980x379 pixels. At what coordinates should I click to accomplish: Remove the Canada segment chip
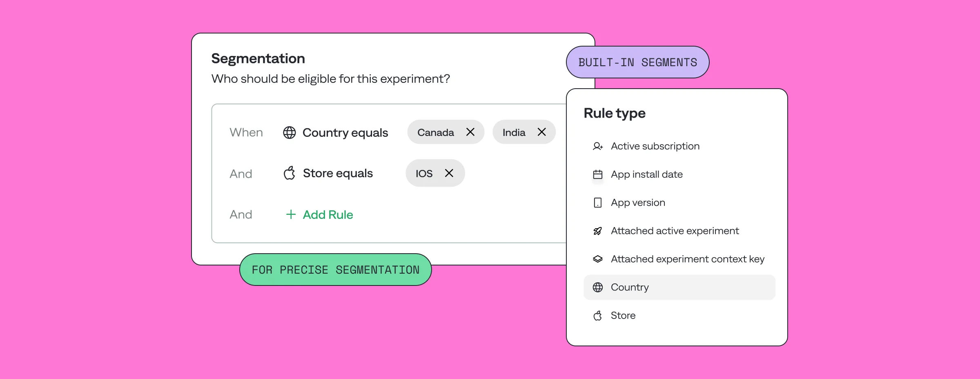(470, 132)
